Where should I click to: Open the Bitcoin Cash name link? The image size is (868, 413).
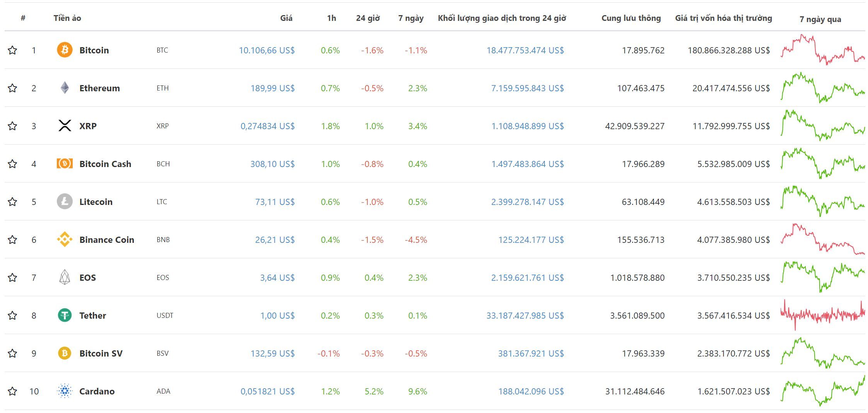tap(105, 164)
